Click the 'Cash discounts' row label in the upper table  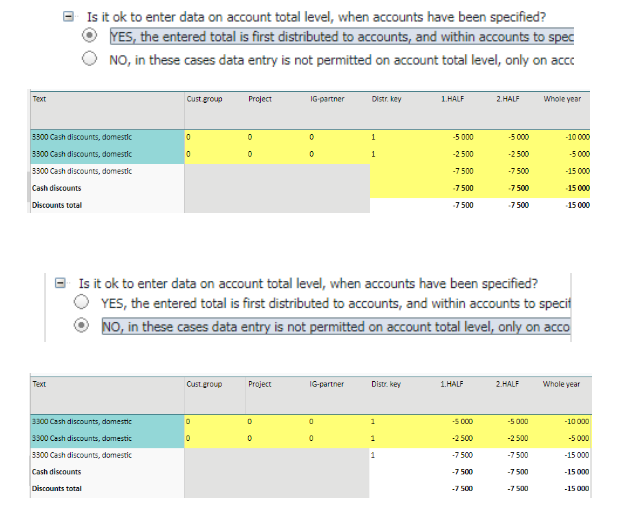[56, 188]
